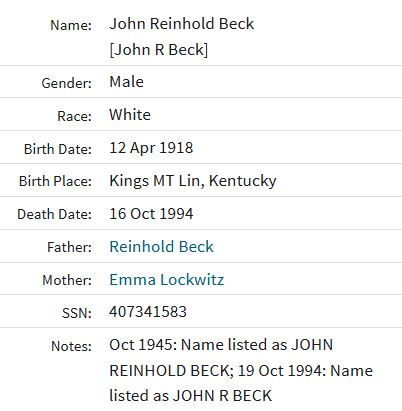Click the Notes text starting Oct 1945
The width and height of the screenshot is (402, 411).
pyautogui.click(x=241, y=370)
